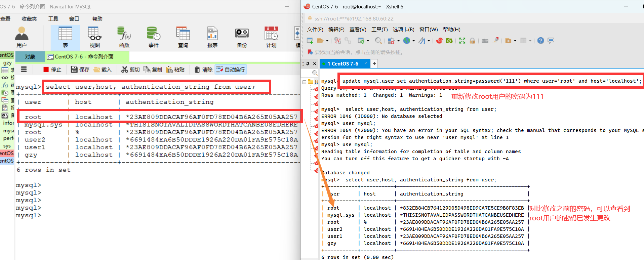Click the Font icon in Xshell toolbar
The width and height of the screenshot is (644, 260).
pyautogui.click(x=422, y=41)
